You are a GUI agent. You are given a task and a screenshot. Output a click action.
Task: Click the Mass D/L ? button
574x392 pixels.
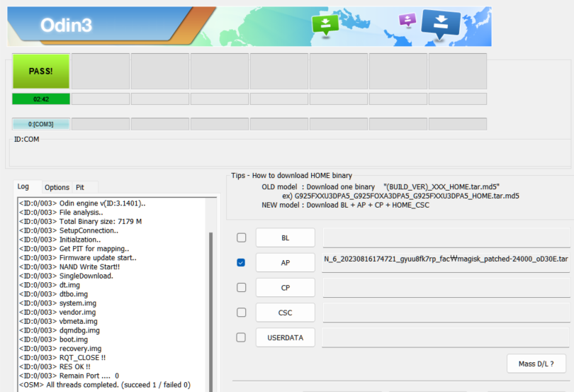click(x=536, y=364)
